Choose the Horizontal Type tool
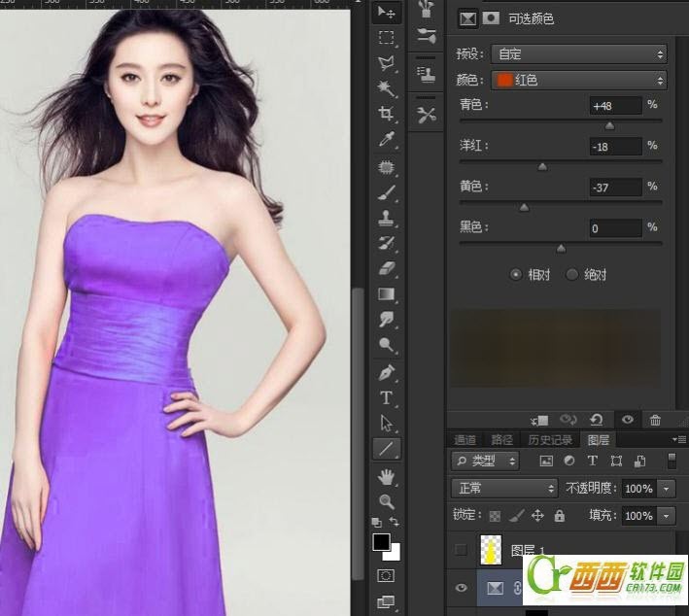This screenshot has height=616, width=689. (387, 397)
